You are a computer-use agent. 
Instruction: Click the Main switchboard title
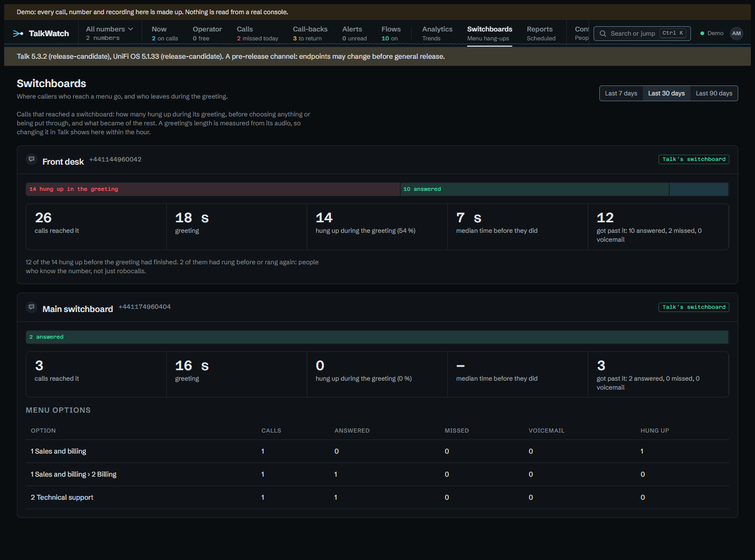tap(78, 309)
